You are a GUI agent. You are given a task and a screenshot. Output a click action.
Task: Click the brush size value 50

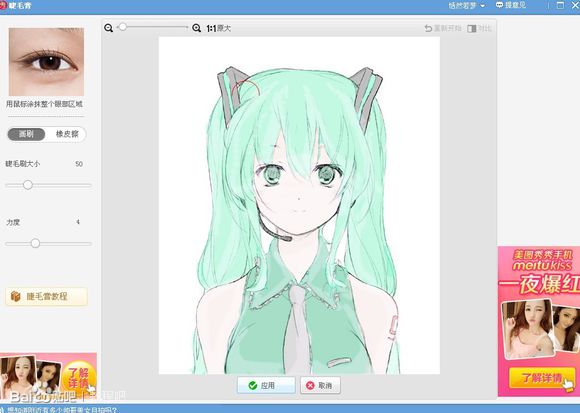(79, 164)
